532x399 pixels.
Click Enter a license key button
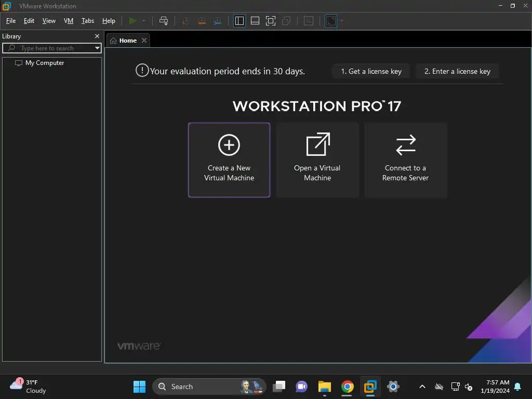coord(457,71)
